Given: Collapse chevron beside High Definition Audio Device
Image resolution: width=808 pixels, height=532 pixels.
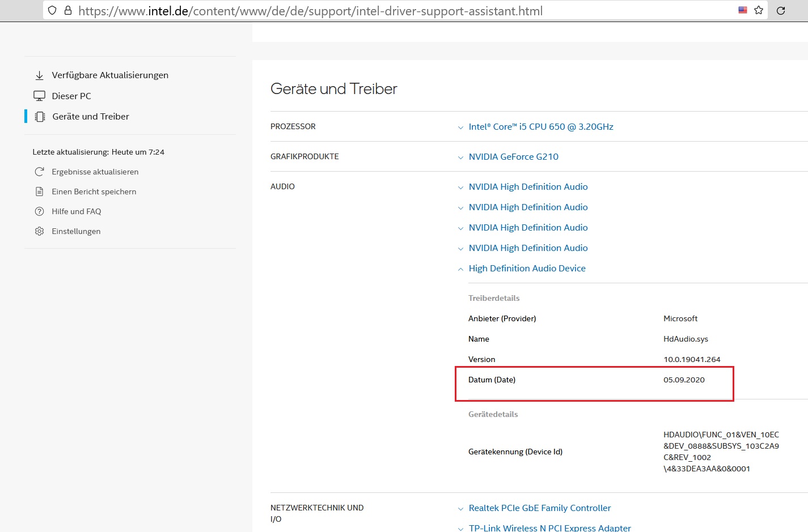Looking at the screenshot, I should coord(460,269).
